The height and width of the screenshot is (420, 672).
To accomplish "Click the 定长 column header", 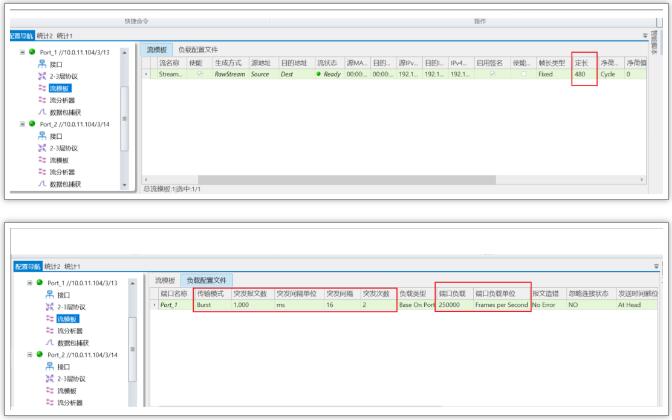I will [582, 61].
